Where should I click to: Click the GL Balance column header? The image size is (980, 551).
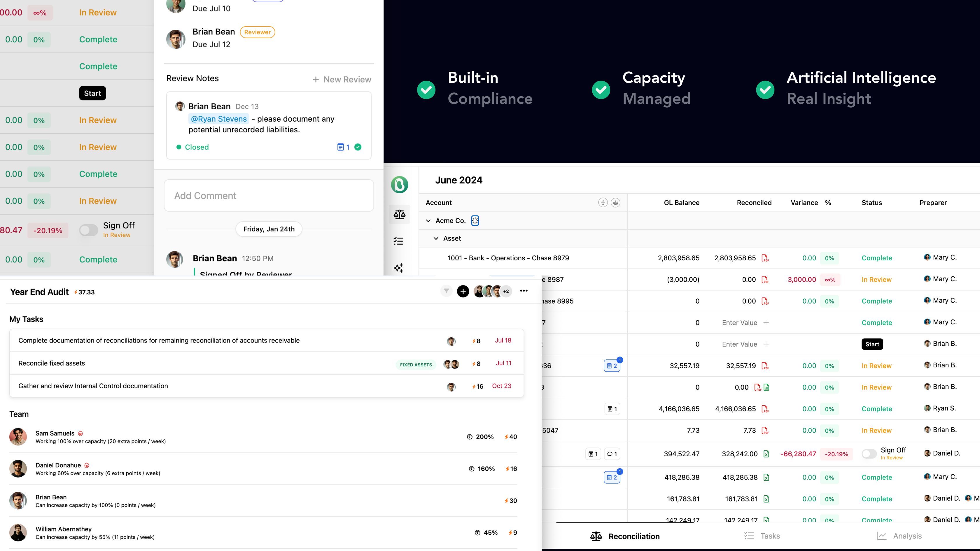click(x=681, y=203)
